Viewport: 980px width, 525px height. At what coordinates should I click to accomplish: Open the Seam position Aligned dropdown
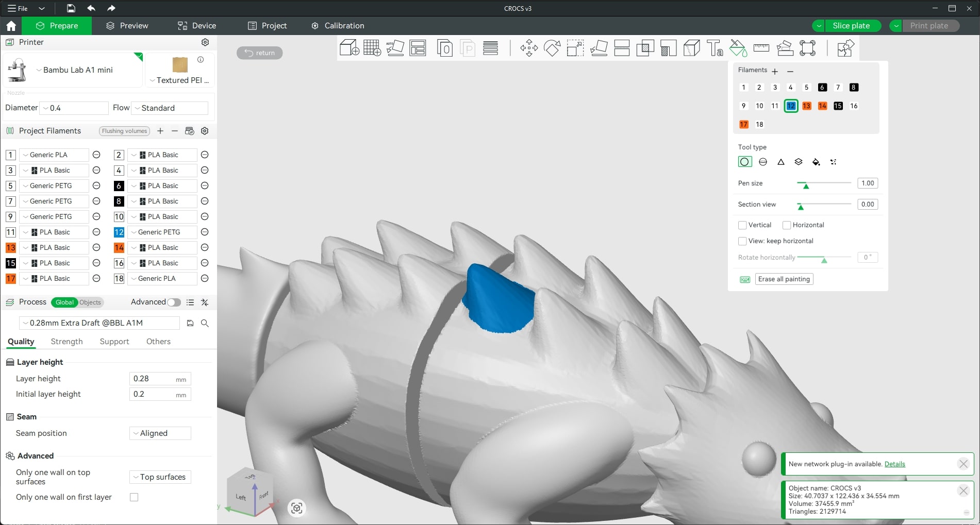pyautogui.click(x=160, y=433)
